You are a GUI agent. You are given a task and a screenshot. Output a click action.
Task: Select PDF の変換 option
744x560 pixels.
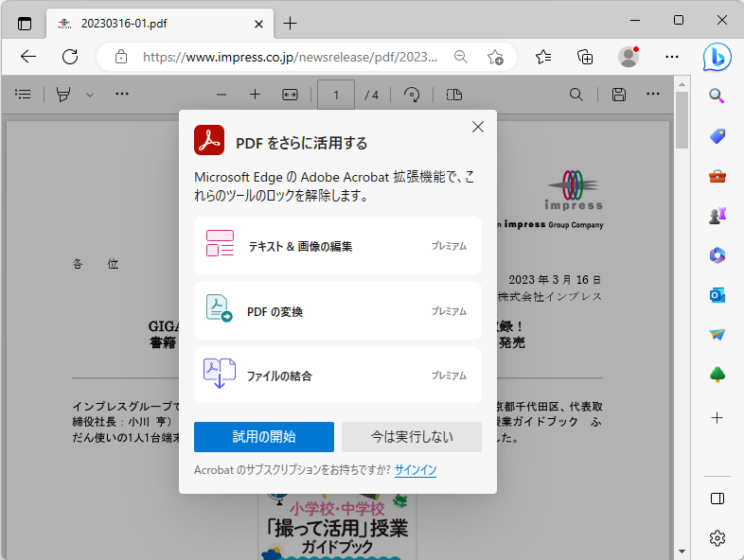[x=338, y=311]
